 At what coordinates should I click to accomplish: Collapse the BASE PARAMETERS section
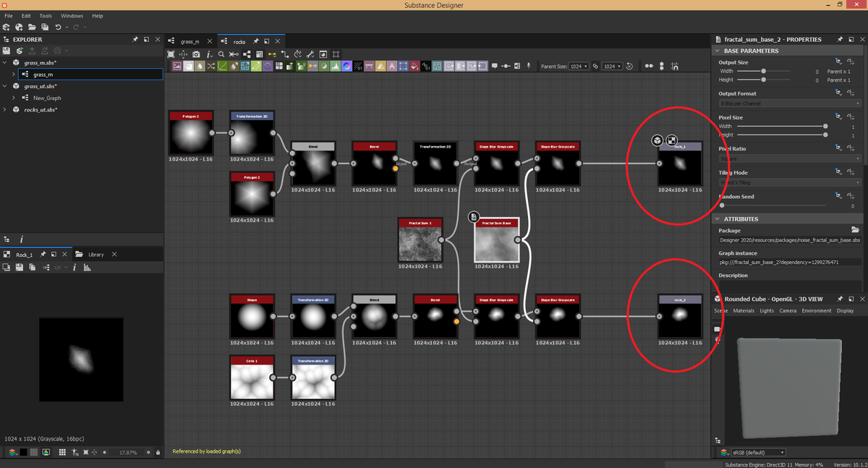[x=717, y=51]
